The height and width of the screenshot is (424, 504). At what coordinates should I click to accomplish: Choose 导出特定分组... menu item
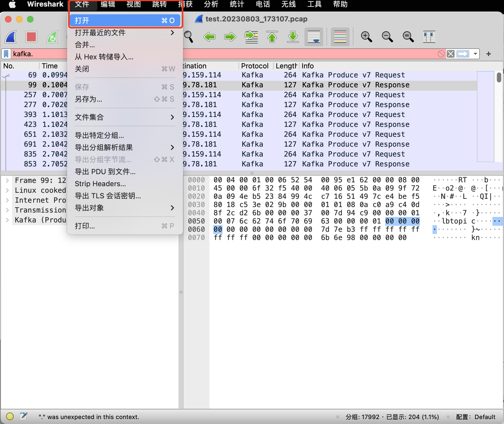(125, 135)
